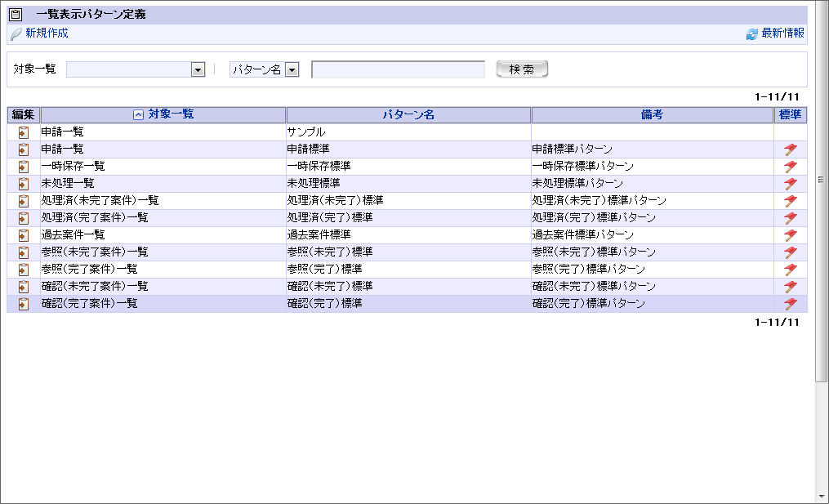Screen dimensions: 829x504
Task: Open the 対象一覧 filter dropdown
Action: pos(197,69)
